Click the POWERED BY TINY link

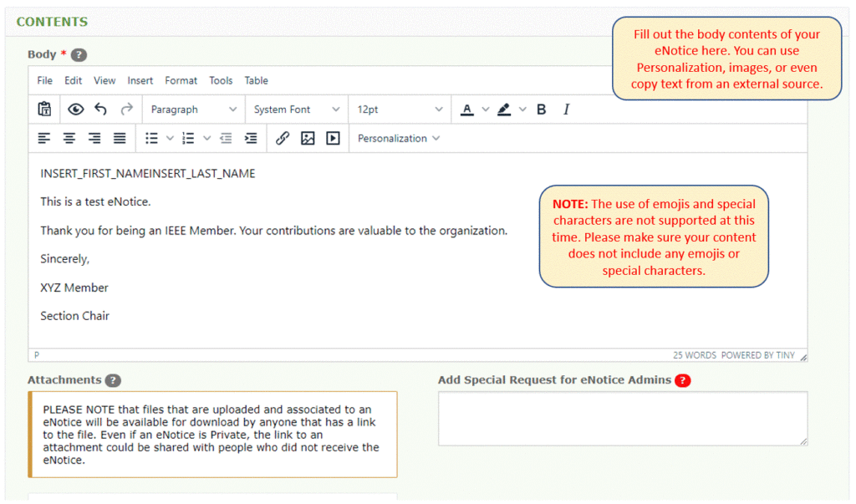[x=757, y=354]
